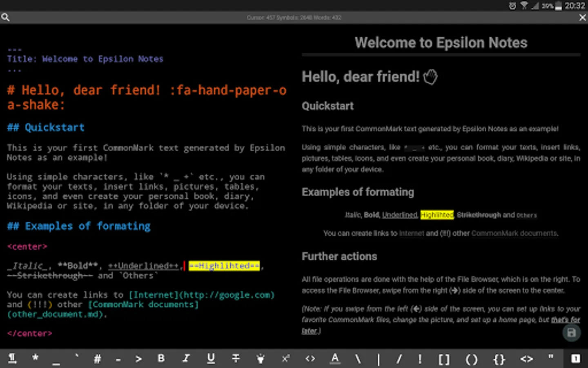Insert a hash heading symbol
The width and height of the screenshot is (588, 368).
[97, 359]
